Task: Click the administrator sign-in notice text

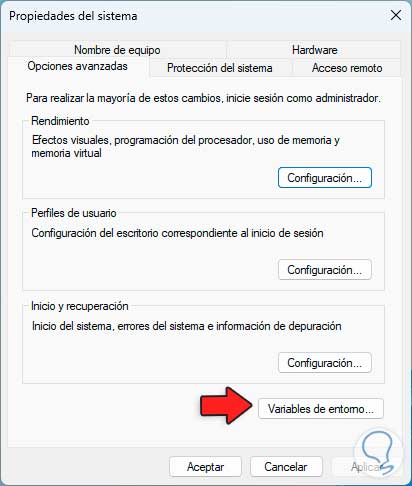Action: [x=203, y=98]
